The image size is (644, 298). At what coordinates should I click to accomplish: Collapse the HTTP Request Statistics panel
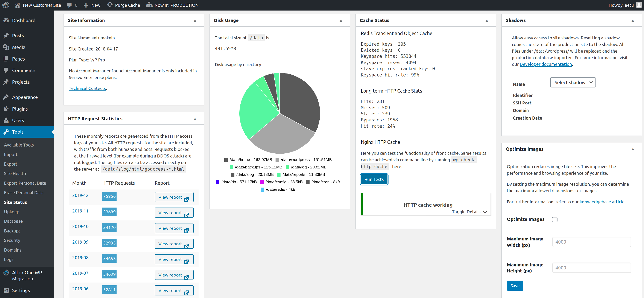point(195,119)
